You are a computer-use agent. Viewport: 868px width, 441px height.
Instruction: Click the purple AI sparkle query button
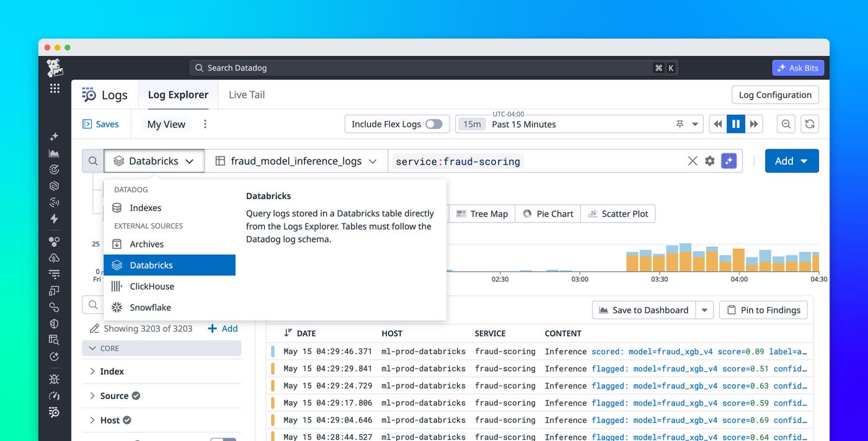(x=729, y=161)
